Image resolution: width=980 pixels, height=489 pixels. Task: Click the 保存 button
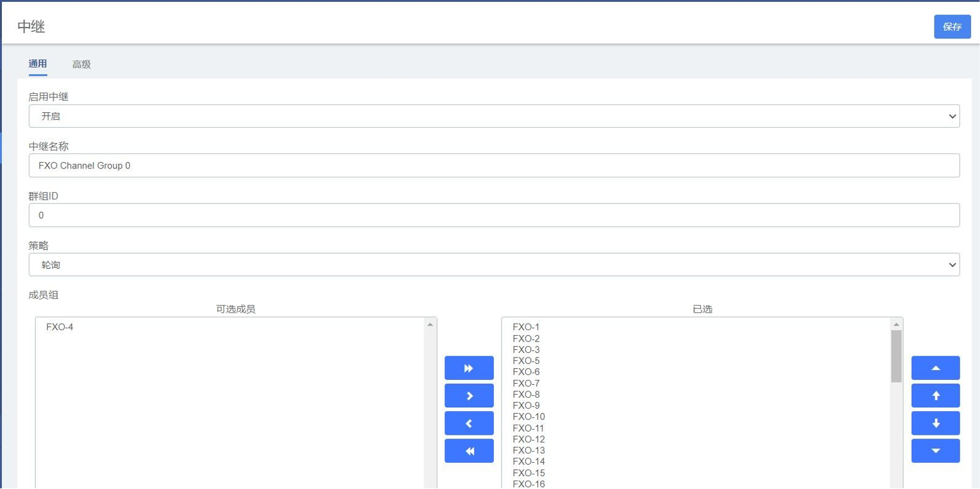[952, 27]
